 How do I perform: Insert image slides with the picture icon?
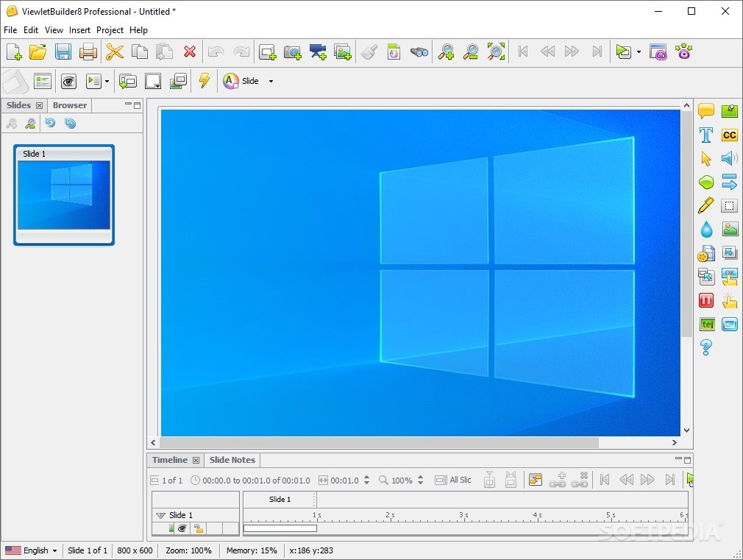[343, 52]
